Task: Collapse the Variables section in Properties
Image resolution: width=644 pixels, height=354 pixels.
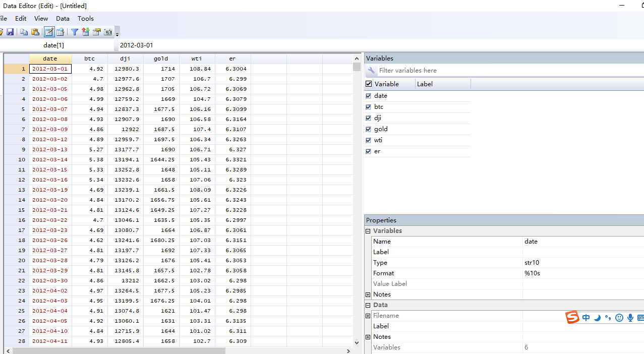Action: [x=368, y=231]
